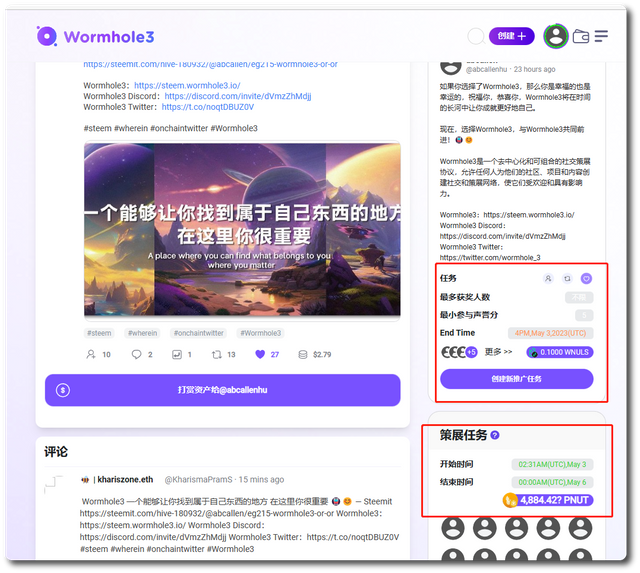Click the 创建新推广任务 button

pos(516,379)
